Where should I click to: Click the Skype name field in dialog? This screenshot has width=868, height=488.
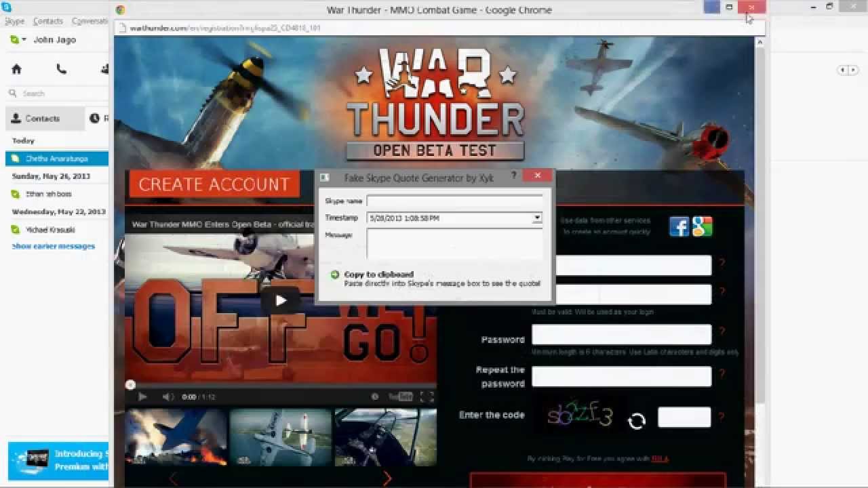pyautogui.click(x=454, y=201)
